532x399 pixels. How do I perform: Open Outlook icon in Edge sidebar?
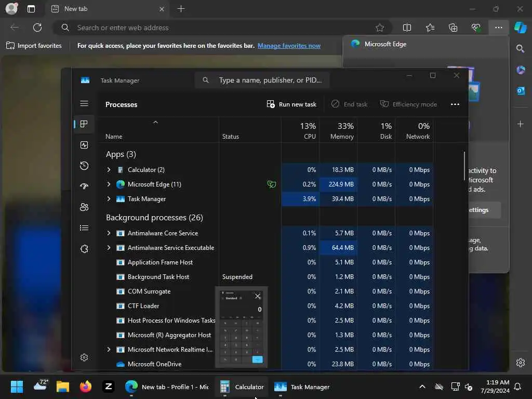coord(521,90)
